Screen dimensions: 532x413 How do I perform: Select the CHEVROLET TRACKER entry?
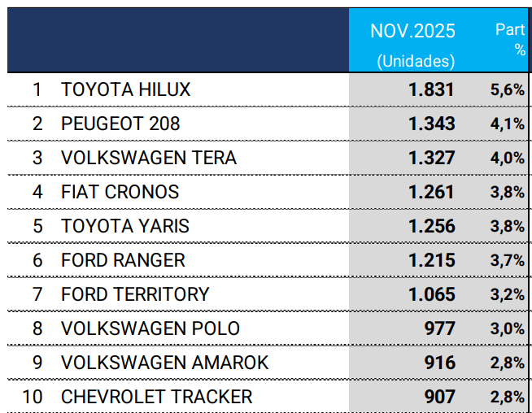(156, 397)
